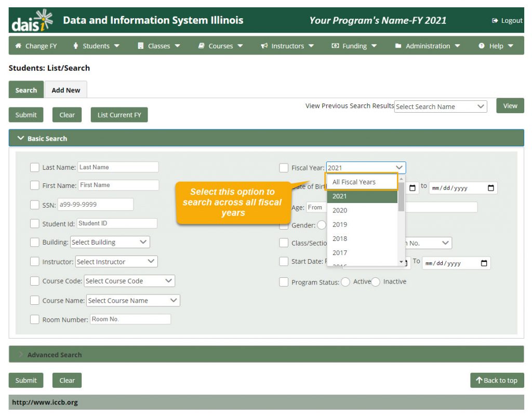Check the Fiscal Year checkbox
The height and width of the screenshot is (417, 532).
[x=284, y=167]
